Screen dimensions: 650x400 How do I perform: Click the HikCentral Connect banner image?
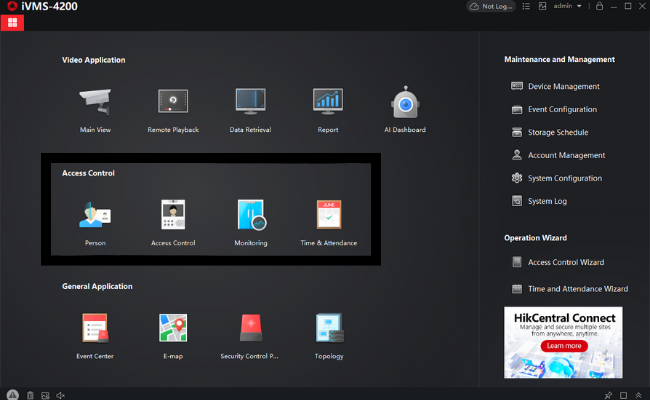click(x=563, y=342)
